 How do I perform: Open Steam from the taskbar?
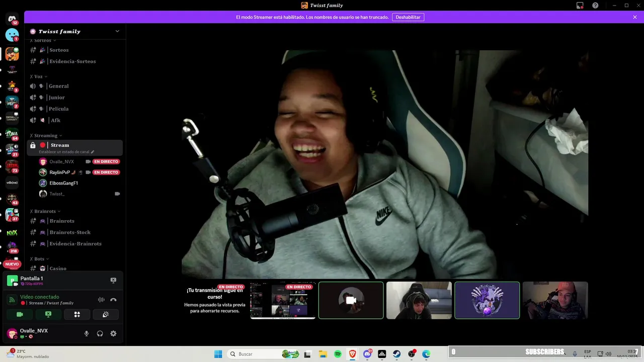(x=397, y=354)
